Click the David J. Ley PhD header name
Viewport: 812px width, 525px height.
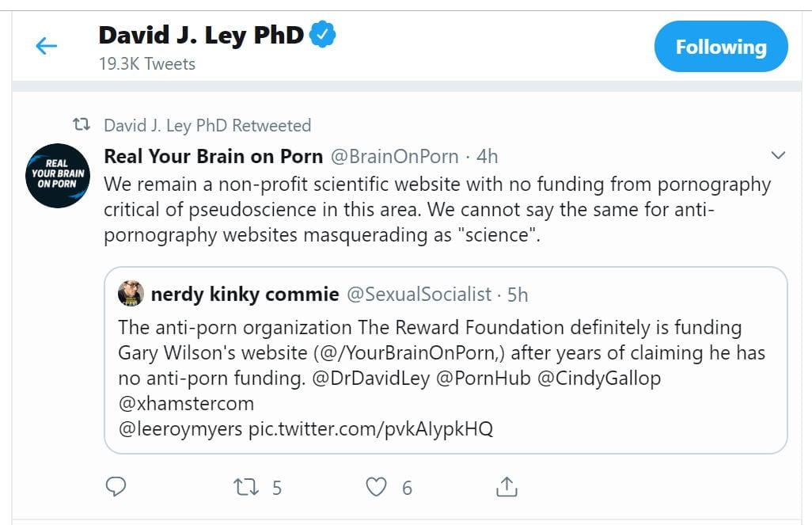(201, 36)
